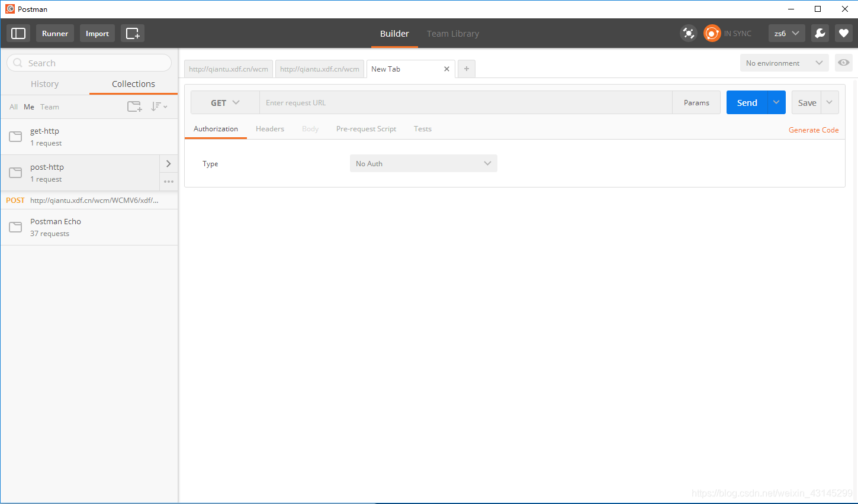Switch to the Collections tab
This screenshot has height=504, width=858.
coord(133,84)
